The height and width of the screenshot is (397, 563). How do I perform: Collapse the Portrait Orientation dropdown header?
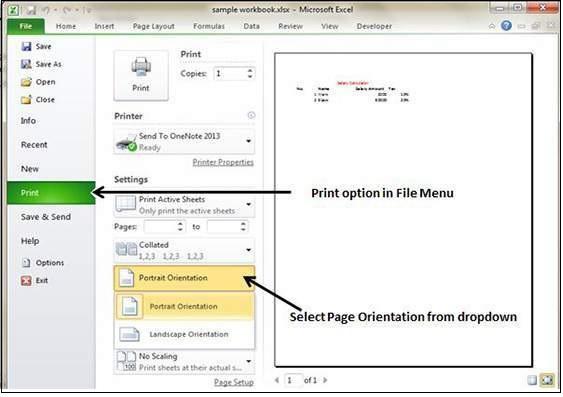point(184,278)
